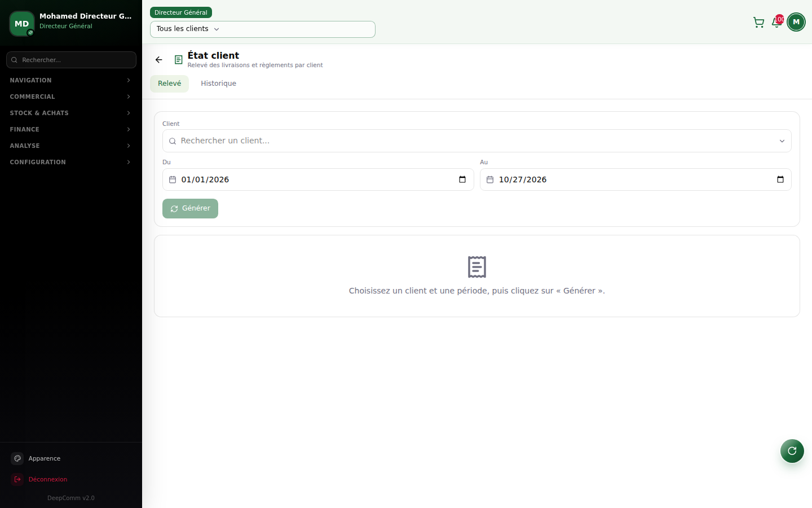
Task: Click the MD profile avatar in sidebar
Action: coord(22,24)
